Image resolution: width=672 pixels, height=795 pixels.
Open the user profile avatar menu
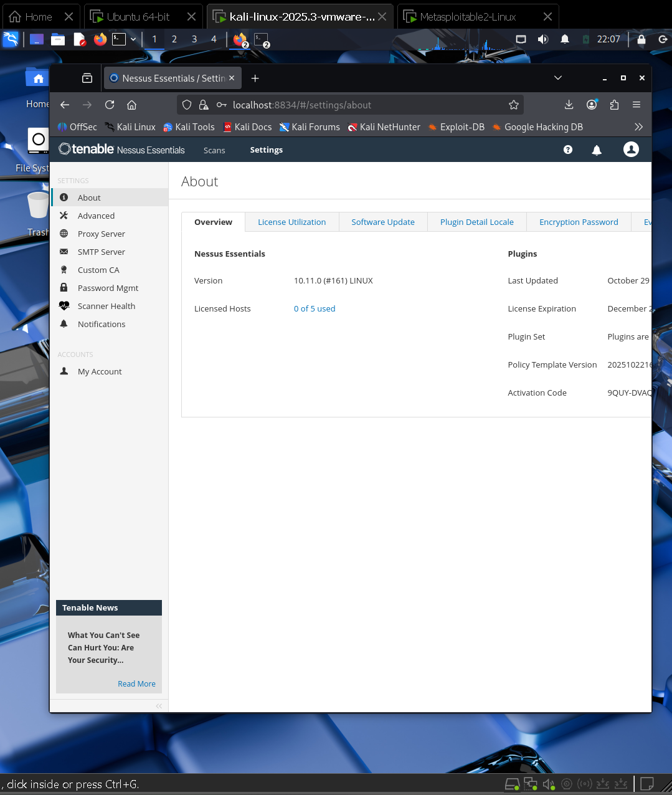631,150
